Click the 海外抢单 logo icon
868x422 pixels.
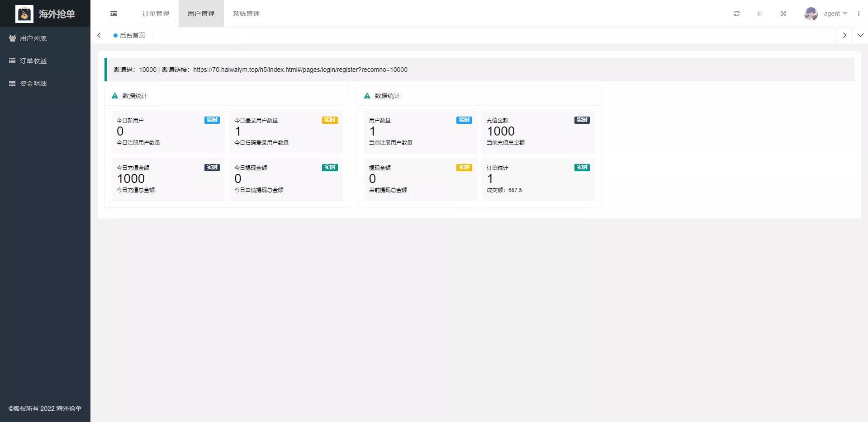(x=24, y=14)
